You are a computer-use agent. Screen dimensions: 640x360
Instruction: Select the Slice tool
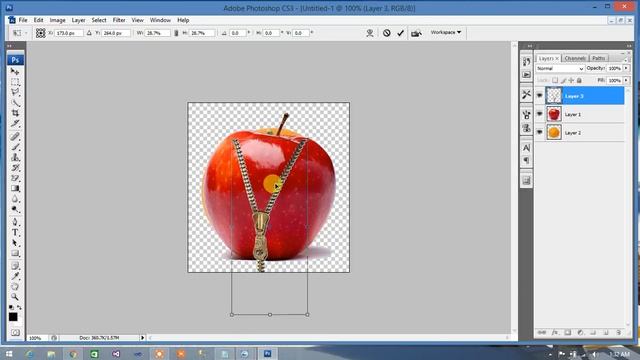(x=15, y=123)
